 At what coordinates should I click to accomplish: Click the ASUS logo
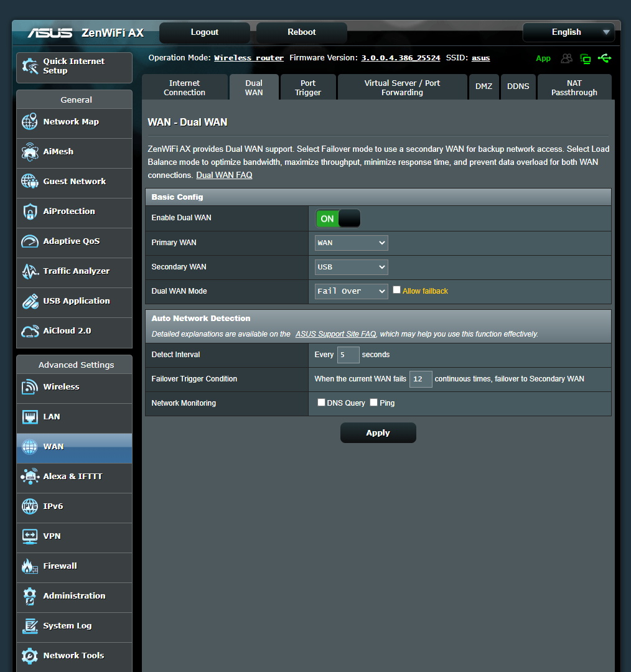click(50, 32)
